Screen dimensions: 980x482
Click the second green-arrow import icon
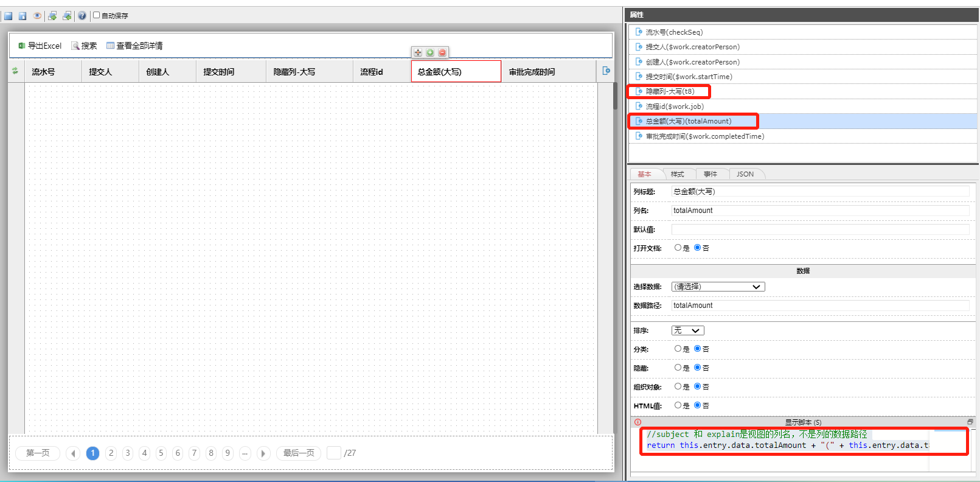67,16
